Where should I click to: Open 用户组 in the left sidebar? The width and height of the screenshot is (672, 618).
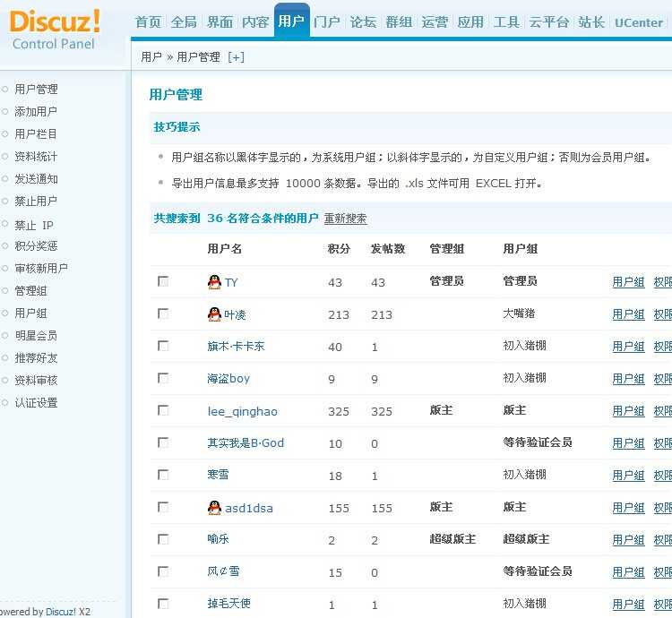point(30,313)
